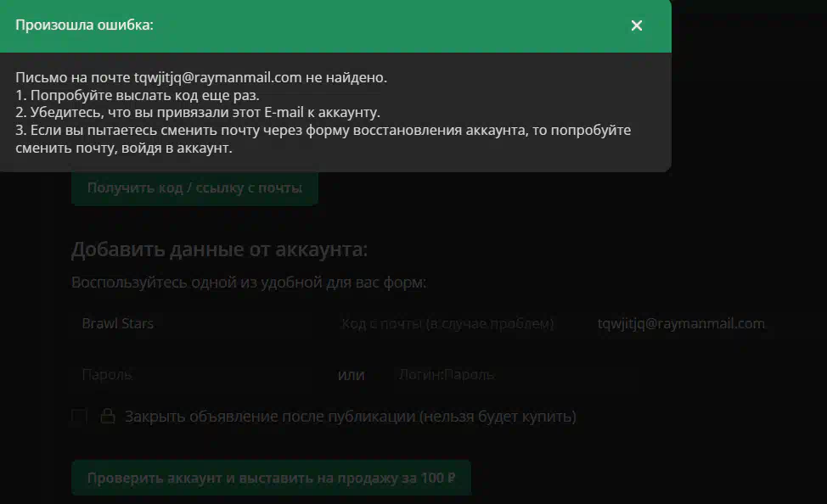Click the 'Письмо на почте' text in the error
This screenshot has width=827, height=504.
(x=72, y=77)
